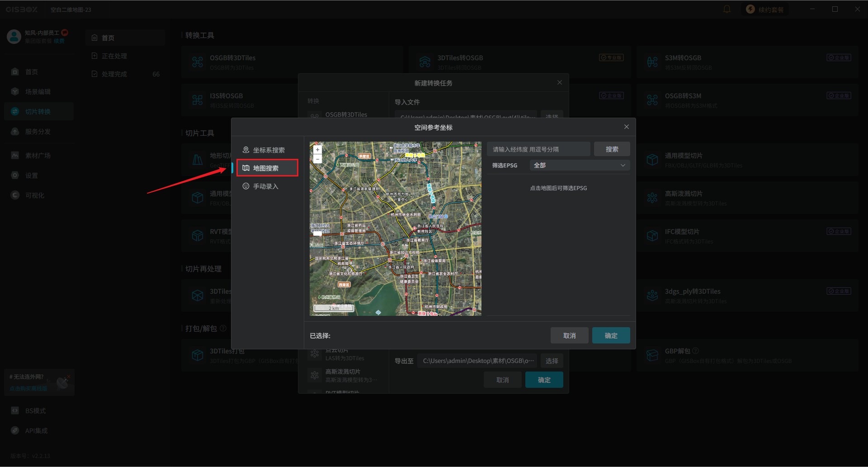Click the map zoom-in plus button
Viewport: 868px width, 467px height.
click(x=317, y=150)
